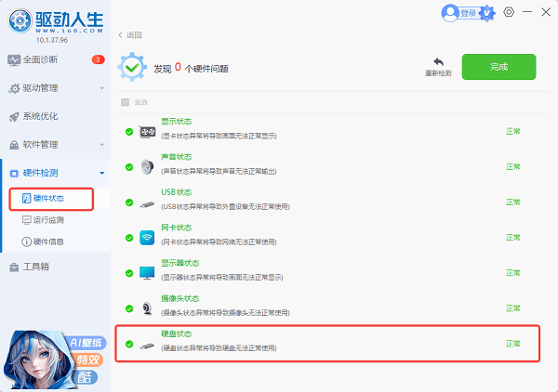Click the 声音状态 title text
Screen dimensions: 558x392
click(176, 157)
